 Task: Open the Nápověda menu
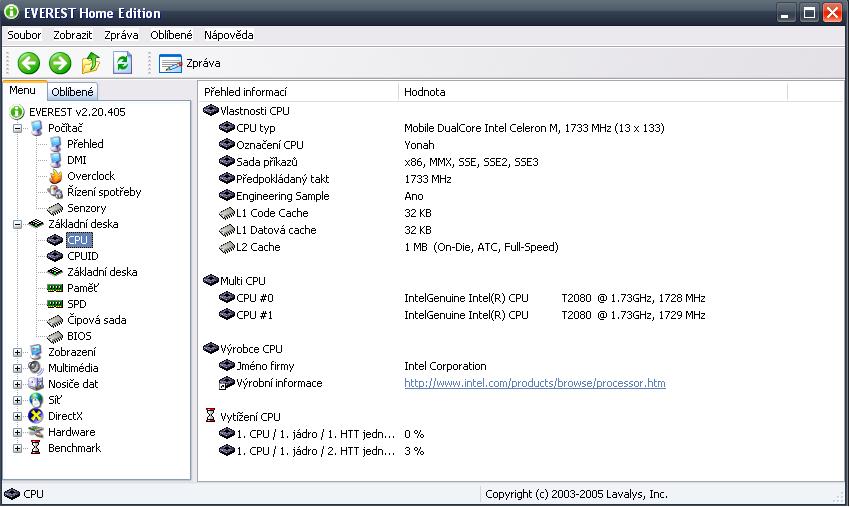229,35
